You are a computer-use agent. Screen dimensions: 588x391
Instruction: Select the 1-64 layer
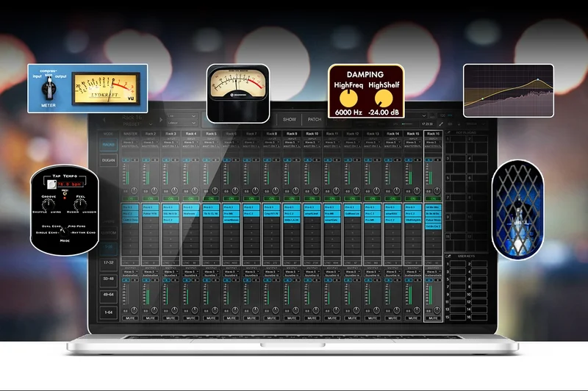(x=108, y=312)
